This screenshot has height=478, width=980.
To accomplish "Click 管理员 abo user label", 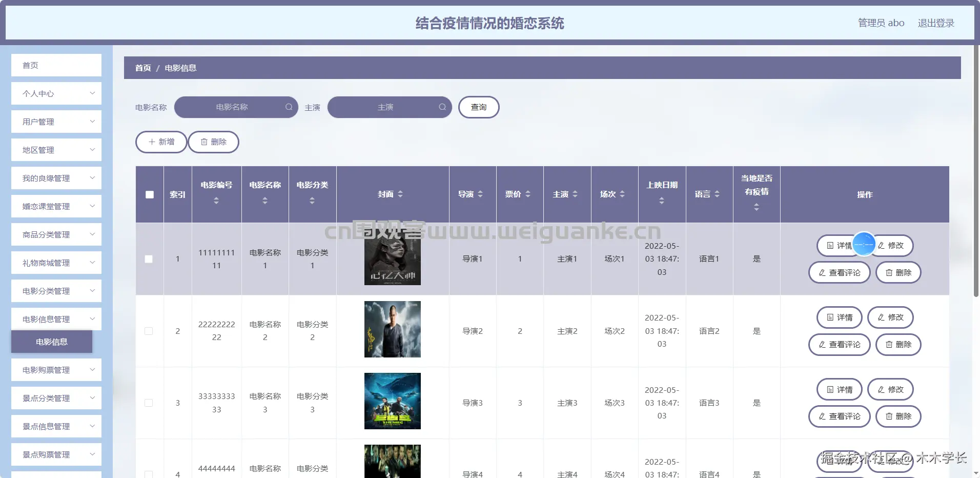I will (881, 23).
